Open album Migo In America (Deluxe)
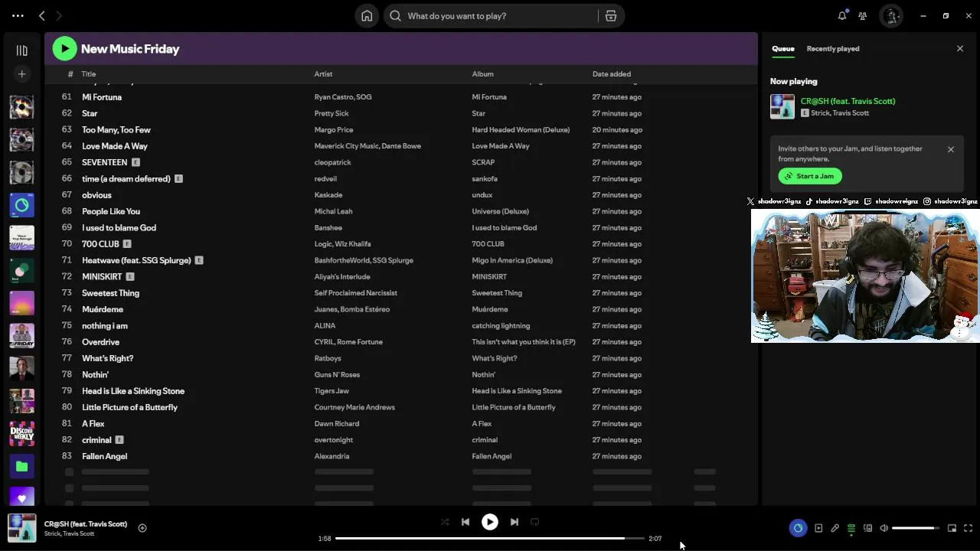This screenshot has width=980, height=551. pos(512,260)
